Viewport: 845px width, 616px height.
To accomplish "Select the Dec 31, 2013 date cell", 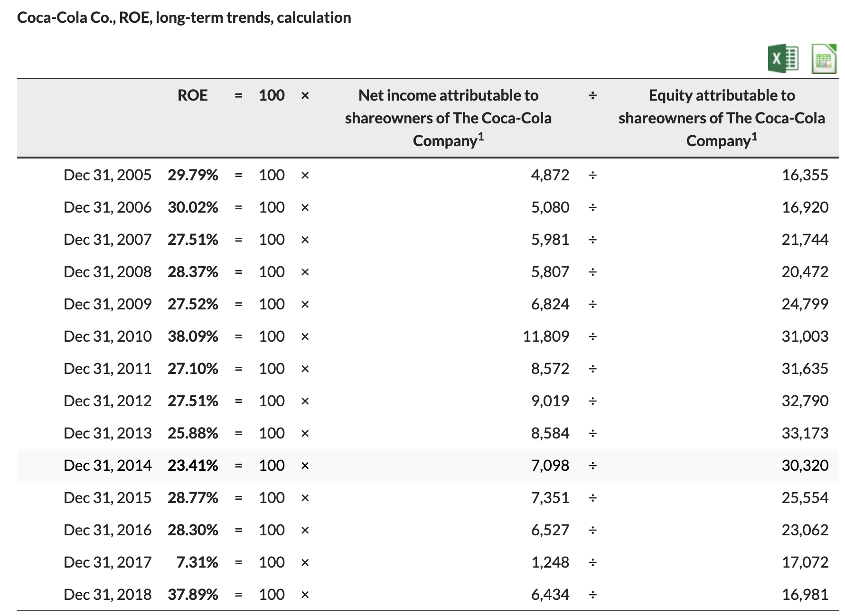I will point(108,433).
